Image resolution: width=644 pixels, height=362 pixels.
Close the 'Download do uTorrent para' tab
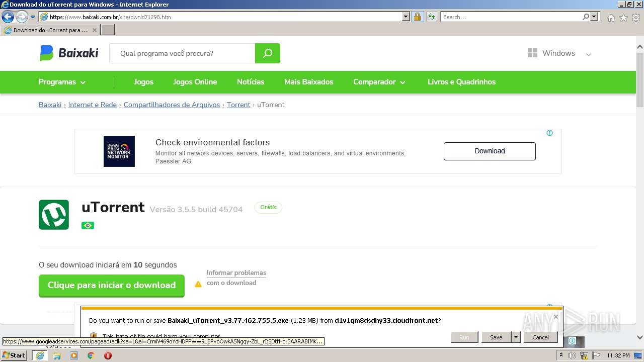[x=94, y=30]
